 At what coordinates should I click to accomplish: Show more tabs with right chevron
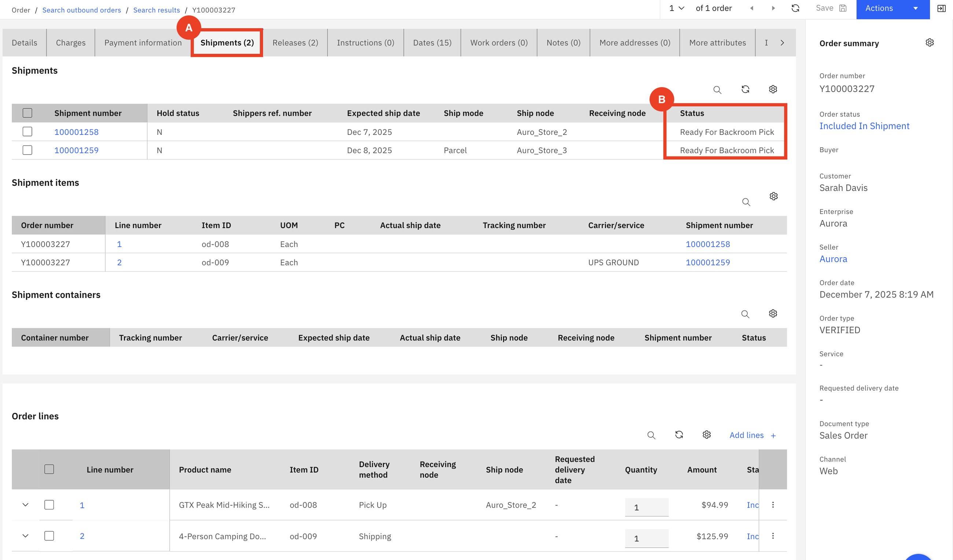[x=782, y=43]
